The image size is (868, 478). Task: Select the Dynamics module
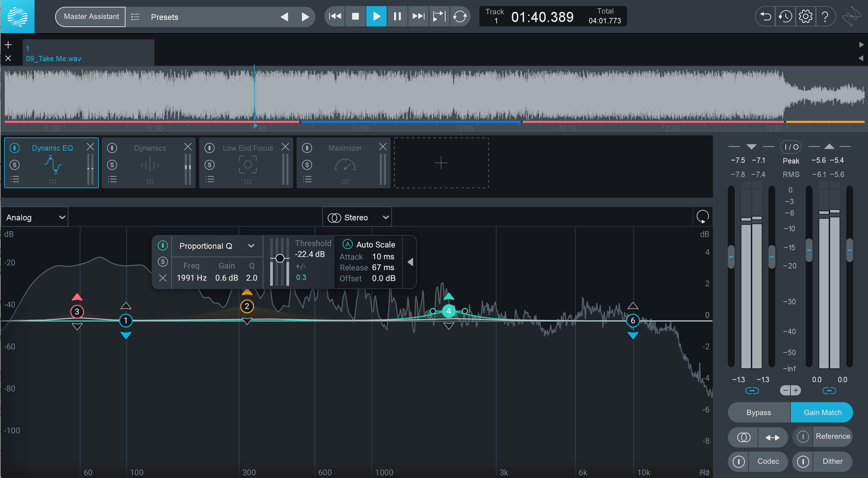pos(149,163)
